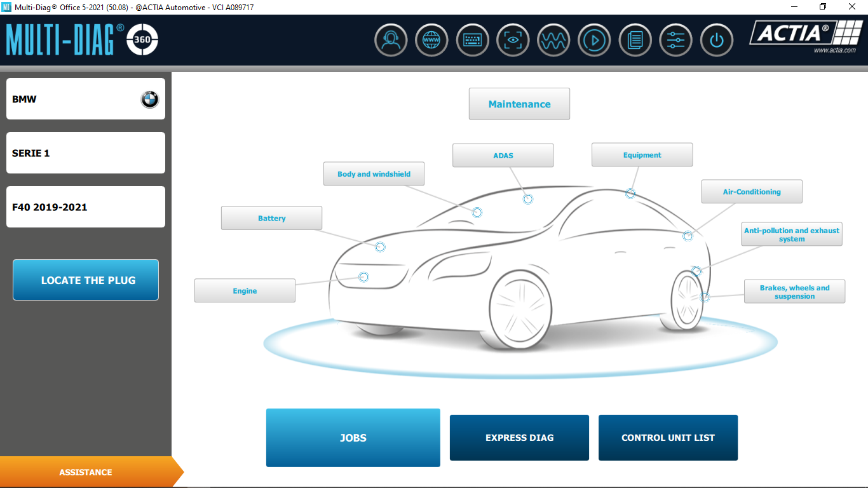
Task: Click the headset support icon
Action: 391,40
